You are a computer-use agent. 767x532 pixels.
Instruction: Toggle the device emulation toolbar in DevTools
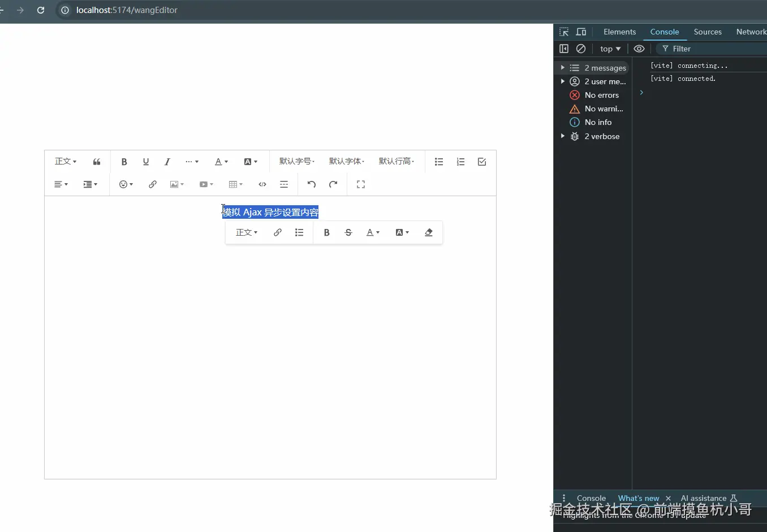pos(581,32)
